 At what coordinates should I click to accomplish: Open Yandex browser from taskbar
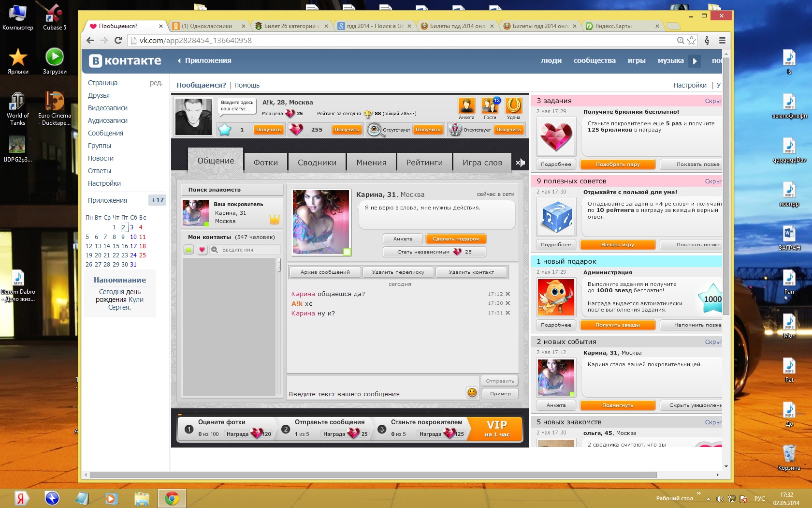coord(21,498)
